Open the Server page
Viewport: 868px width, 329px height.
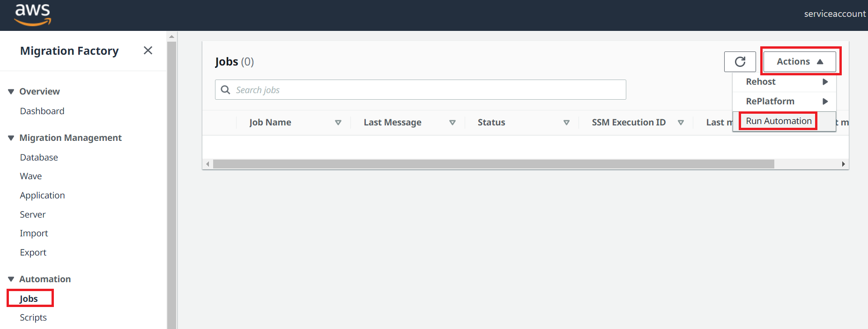click(33, 215)
